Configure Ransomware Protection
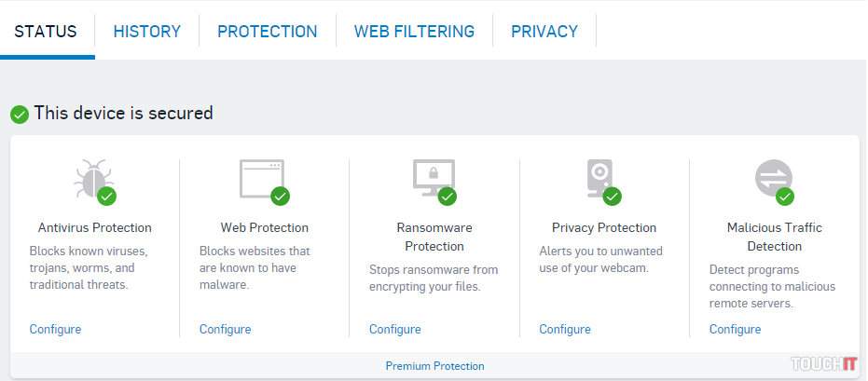The width and height of the screenshot is (868, 381). [394, 329]
